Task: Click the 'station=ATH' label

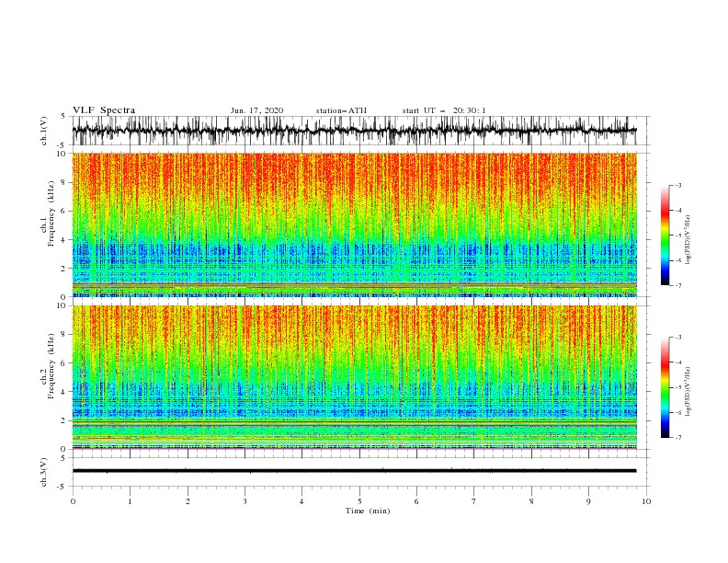Action: click(341, 110)
